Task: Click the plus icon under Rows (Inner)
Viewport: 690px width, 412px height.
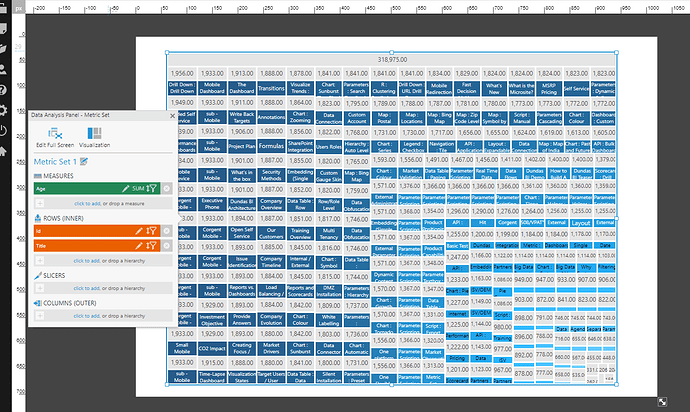Action: (x=40, y=261)
